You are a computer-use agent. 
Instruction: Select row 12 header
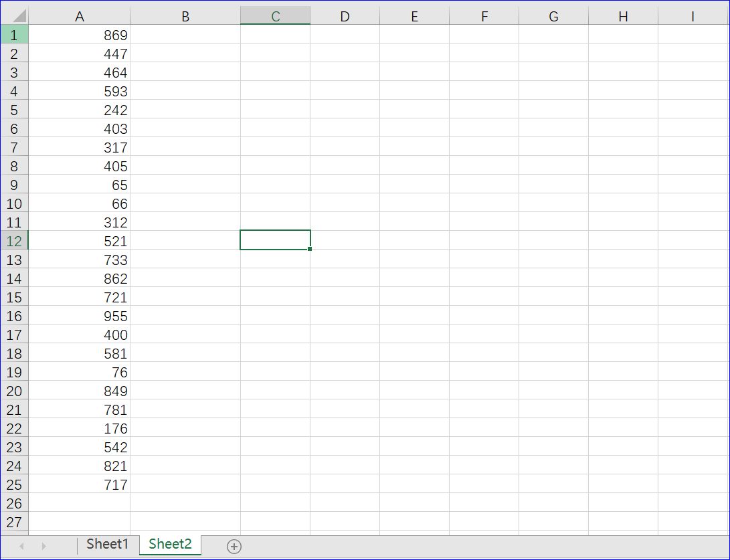pyautogui.click(x=15, y=241)
